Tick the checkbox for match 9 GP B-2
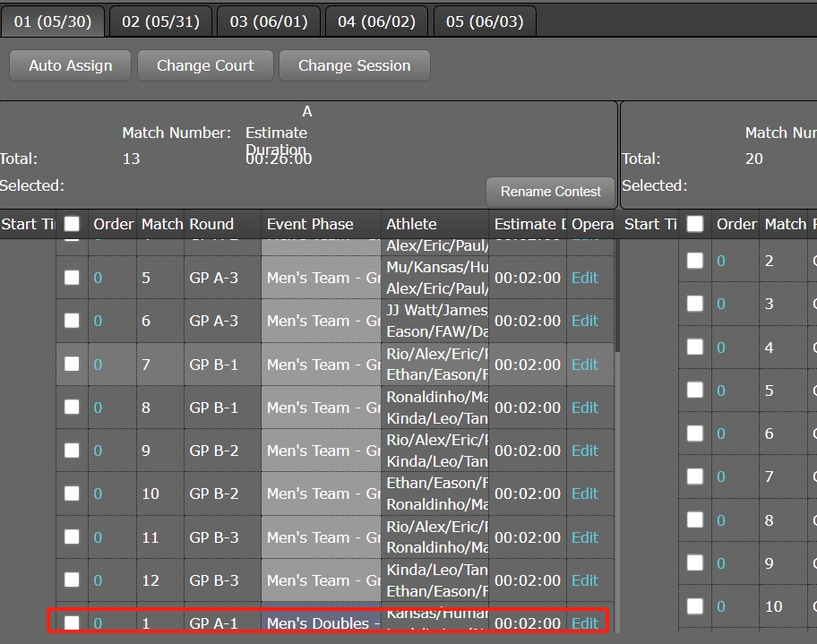Screen dimensions: 817x644 click(72, 451)
